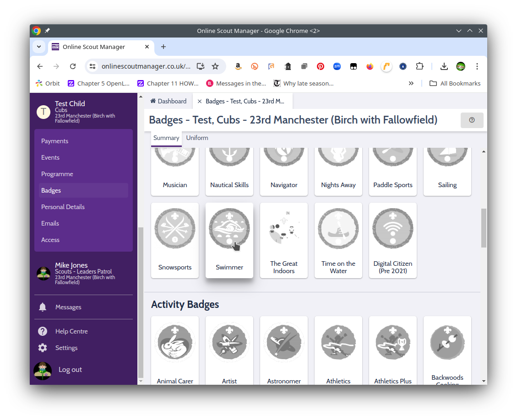Open the Swimmer badge icon
The height and width of the screenshot is (420, 517).
(x=229, y=229)
